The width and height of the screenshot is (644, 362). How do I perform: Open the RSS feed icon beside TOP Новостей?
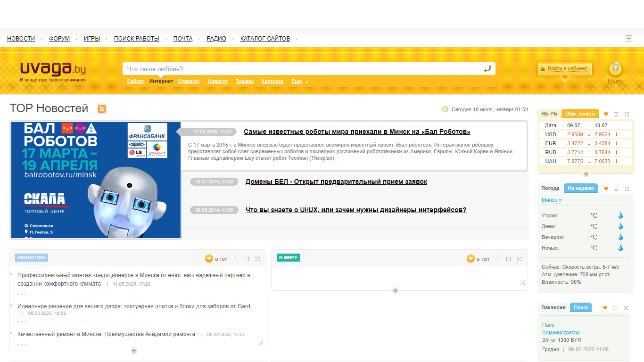[x=102, y=109]
